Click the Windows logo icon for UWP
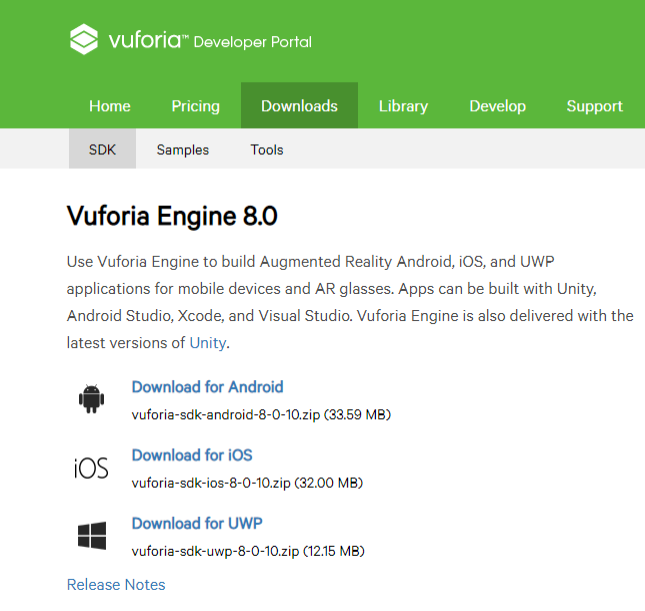This screenshot has height=611, width=645. click(92, 536)
